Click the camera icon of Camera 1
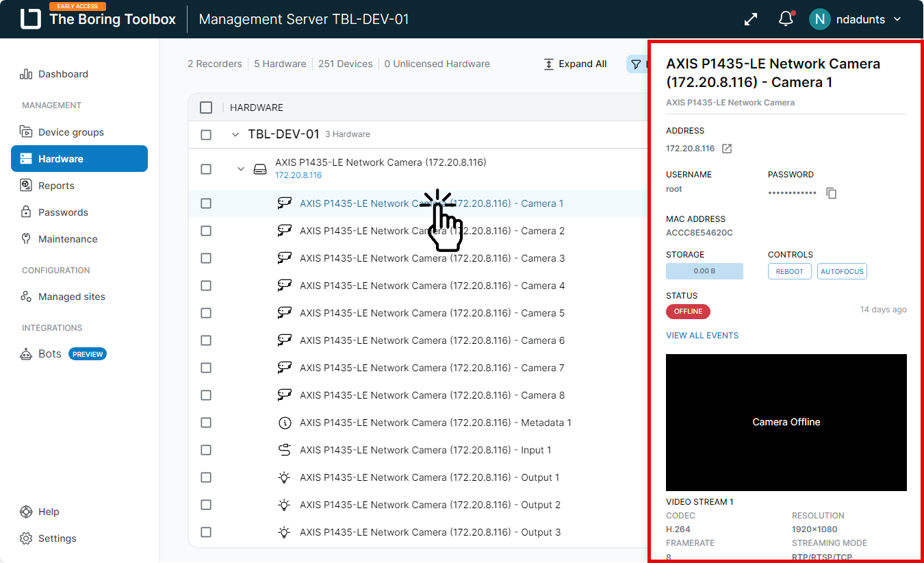 (285, 203)
